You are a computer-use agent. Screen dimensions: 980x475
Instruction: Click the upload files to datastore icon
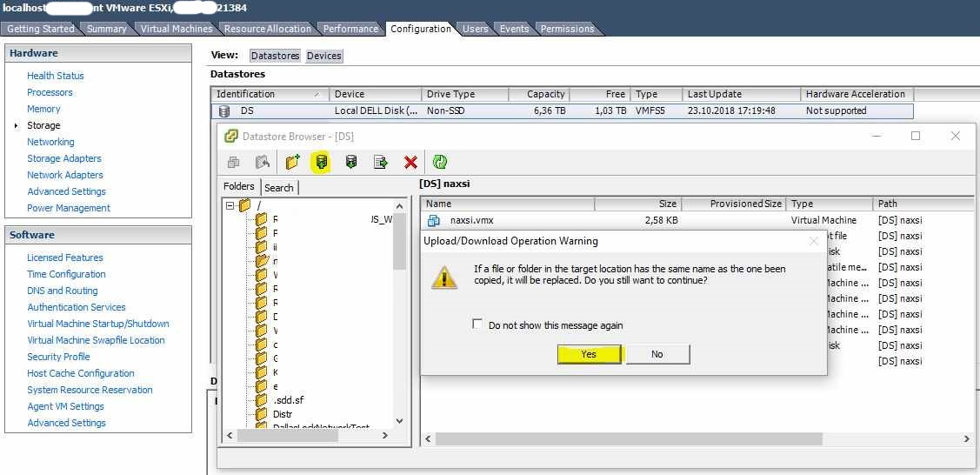point(321,163)
